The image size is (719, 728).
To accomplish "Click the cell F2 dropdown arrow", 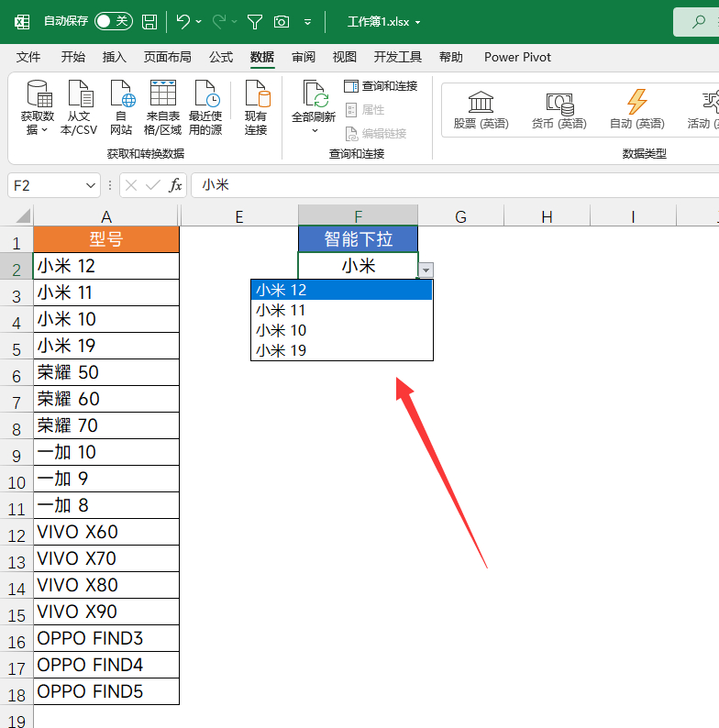I will [x=426, y=270].
